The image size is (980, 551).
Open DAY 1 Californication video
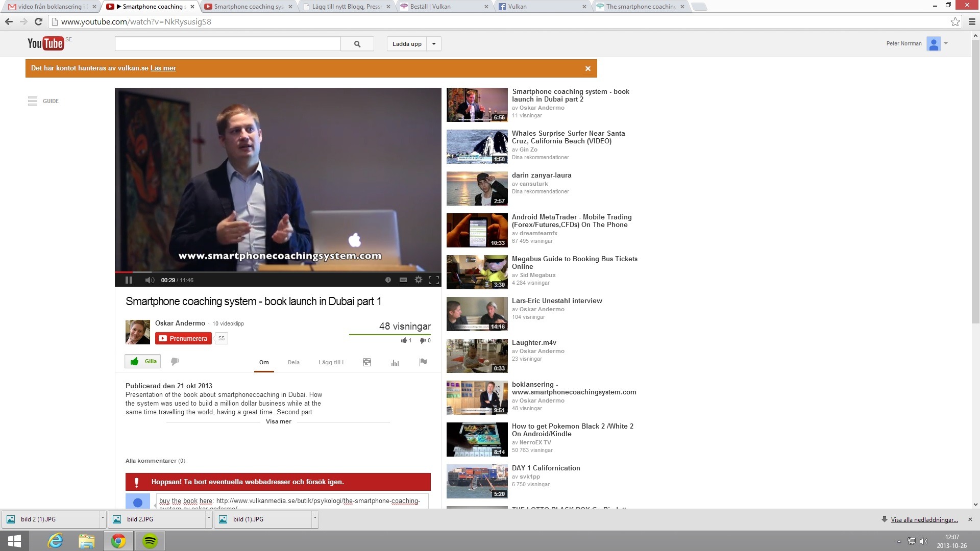tap(546, 468)
